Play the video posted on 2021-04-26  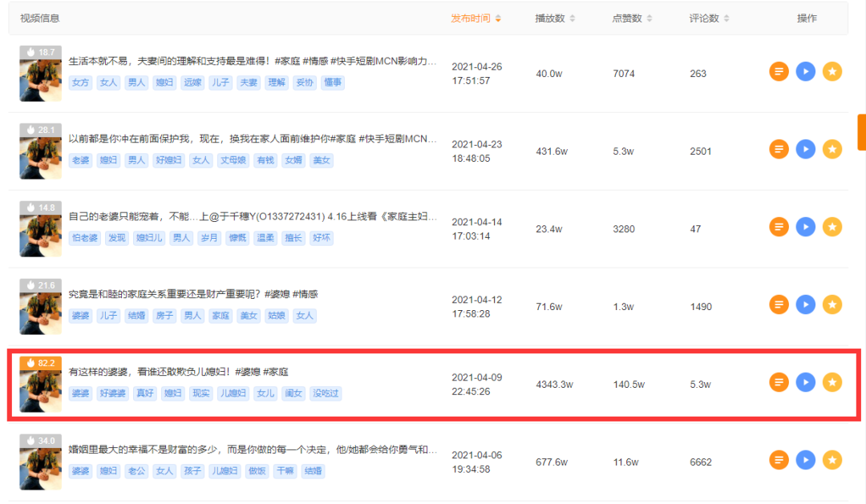click(805, 71)
